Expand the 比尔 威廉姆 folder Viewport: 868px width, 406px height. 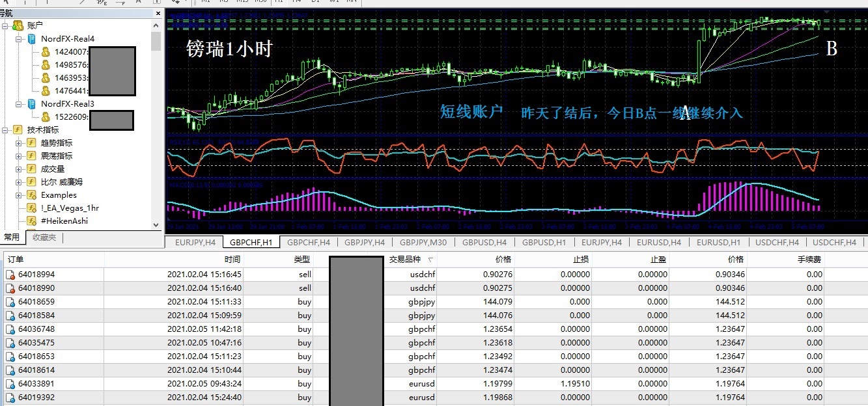pos(19,182)
